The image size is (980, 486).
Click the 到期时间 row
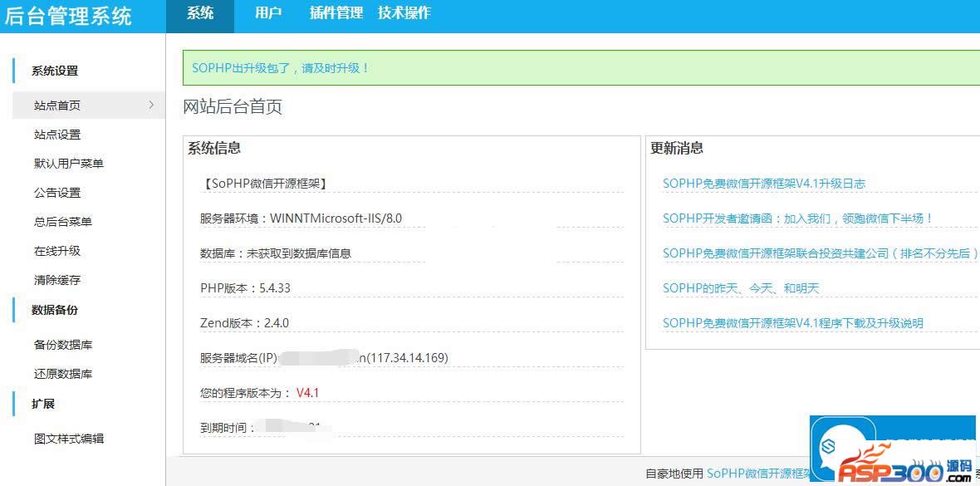411,428
